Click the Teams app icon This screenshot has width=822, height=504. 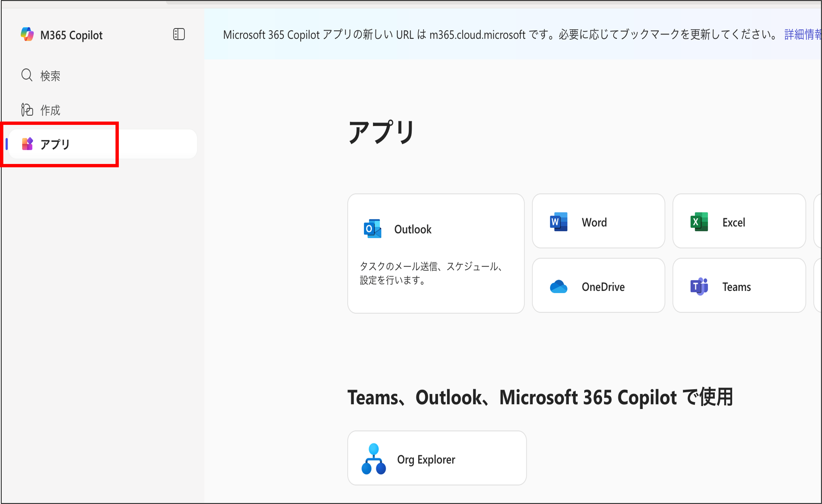coord(699,286)
